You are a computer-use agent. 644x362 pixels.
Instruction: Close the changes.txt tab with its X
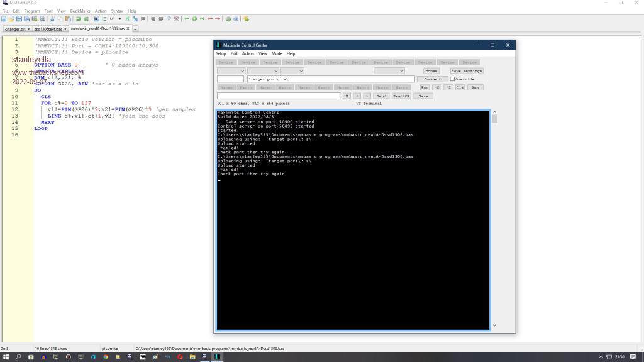pyautogui.click(x=29, y=29)
